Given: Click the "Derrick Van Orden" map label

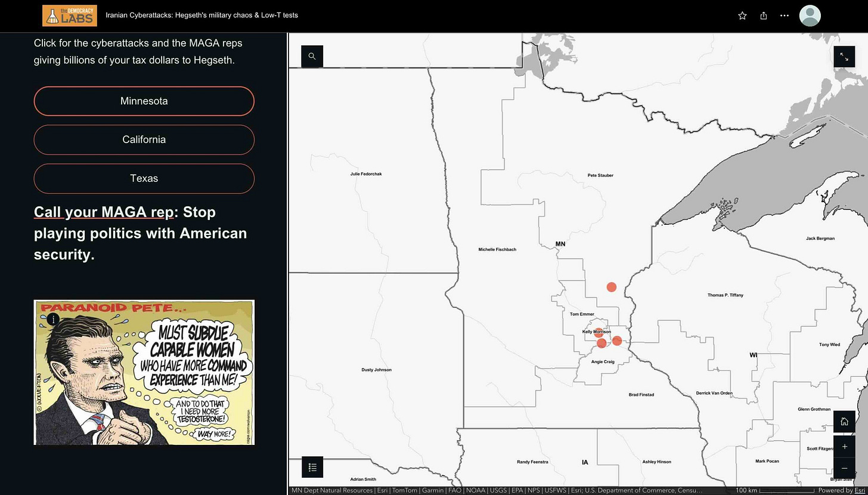Looking at the screenshot, I should click(x=714, y=394).
